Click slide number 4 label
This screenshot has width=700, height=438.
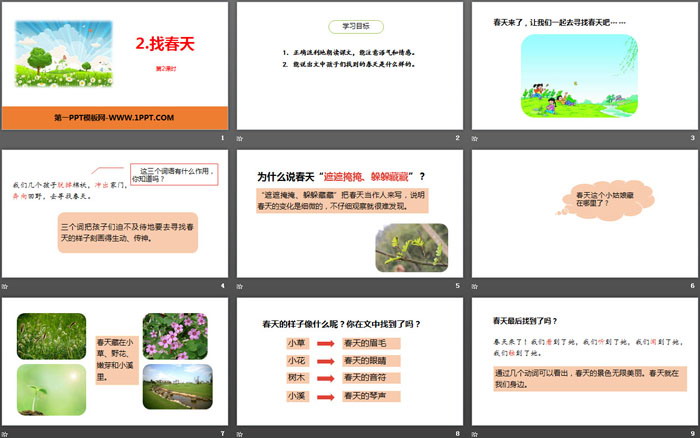222,286
